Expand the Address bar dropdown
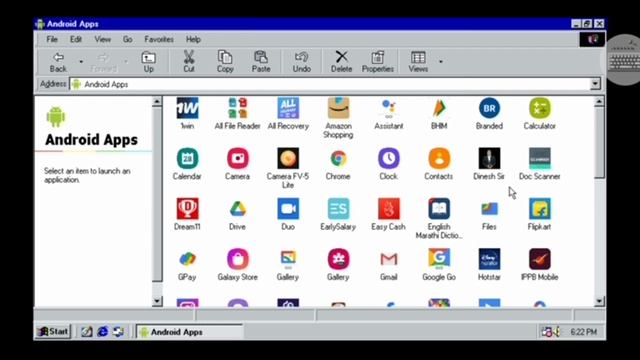Screen dimensions: 640x360 [x=596, y=84]
